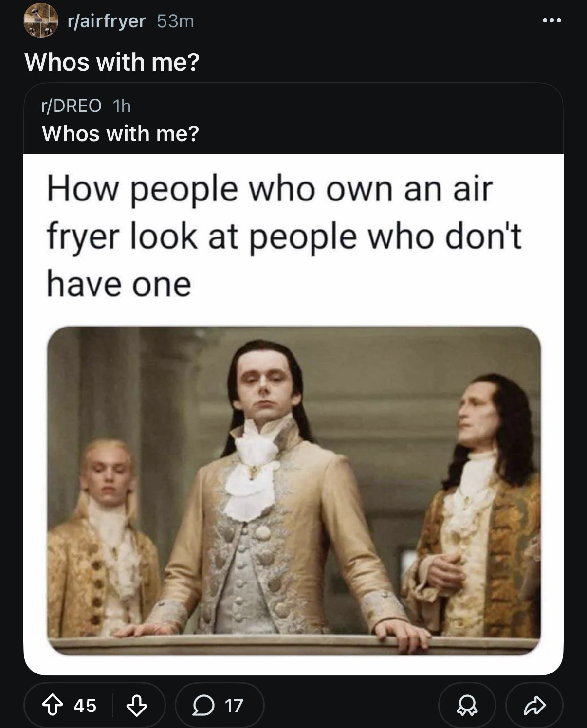Screen dimensions: 587x728
Task: Share this post via arrow icon
Action: (x=534, y=705)
